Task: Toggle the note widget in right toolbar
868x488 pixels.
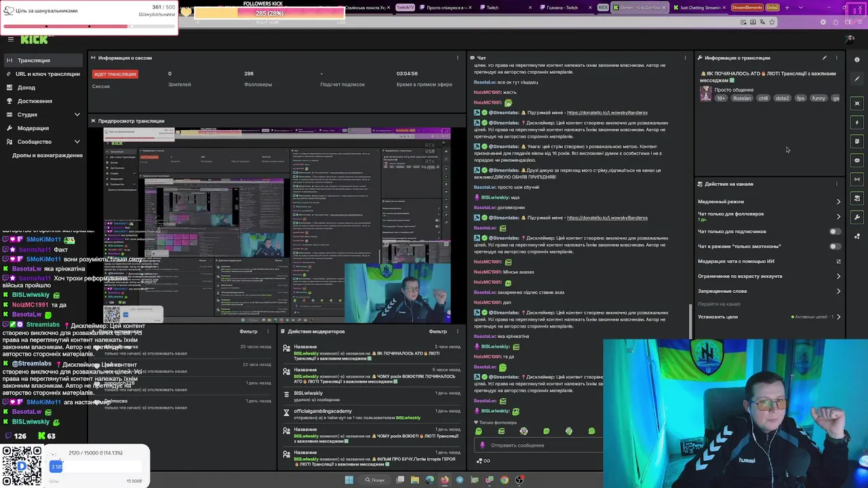Action: tap(857, 142)
